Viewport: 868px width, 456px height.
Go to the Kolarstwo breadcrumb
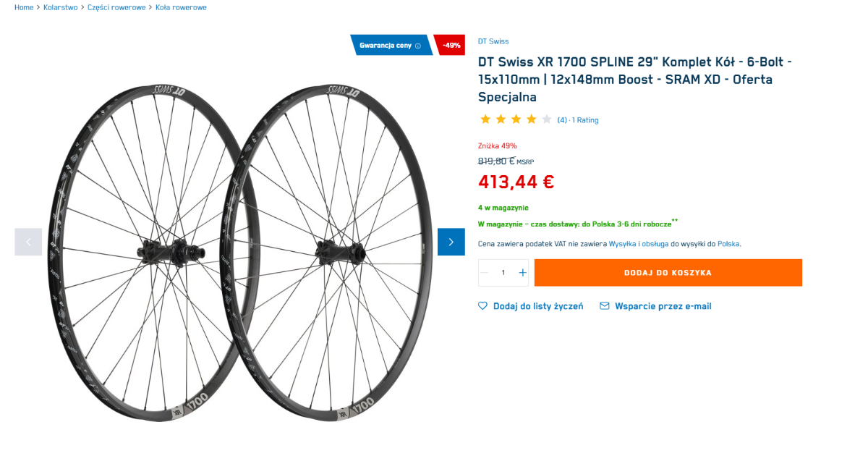[61, 7]
